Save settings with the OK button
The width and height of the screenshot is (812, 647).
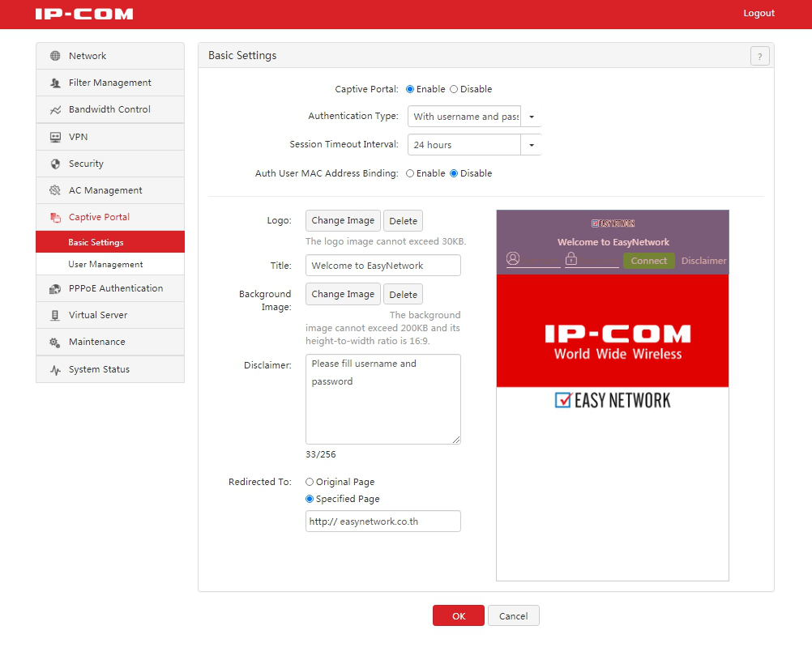tap(459, 616)
